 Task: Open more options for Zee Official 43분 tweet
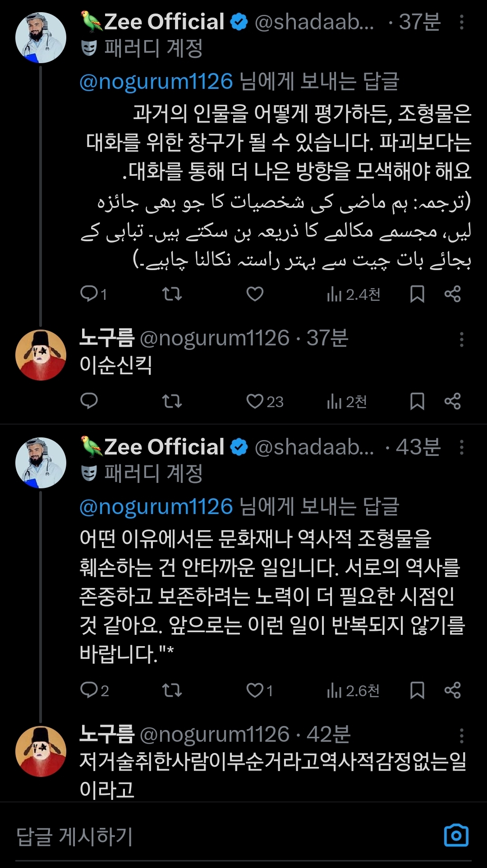point(461,447)
